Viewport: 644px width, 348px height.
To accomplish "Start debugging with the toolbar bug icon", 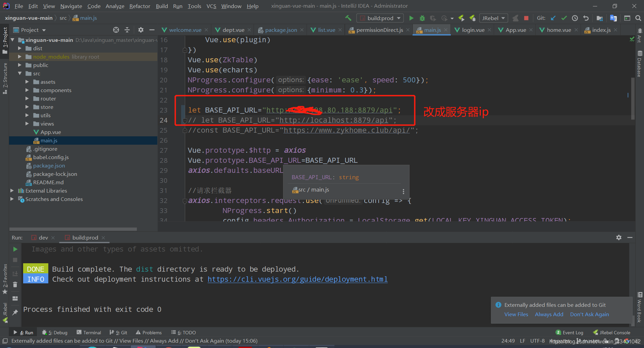I will coord(422,18).
